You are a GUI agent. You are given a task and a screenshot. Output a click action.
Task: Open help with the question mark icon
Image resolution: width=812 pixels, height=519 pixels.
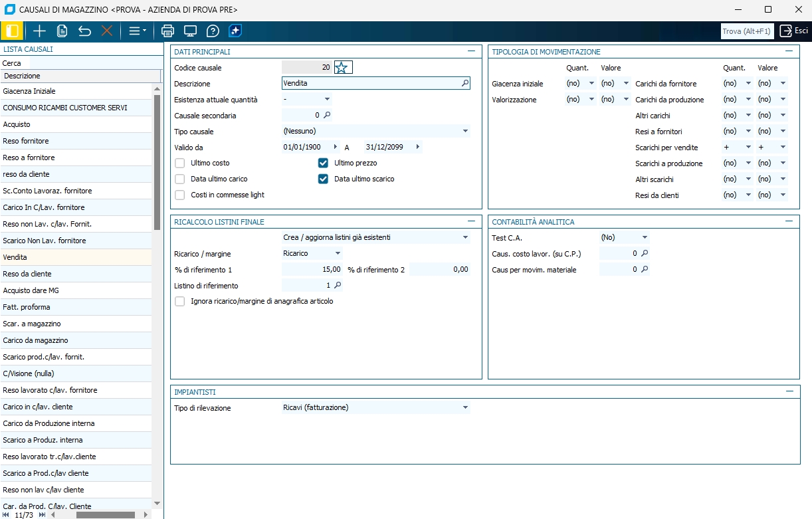click(x=213, y=31)
